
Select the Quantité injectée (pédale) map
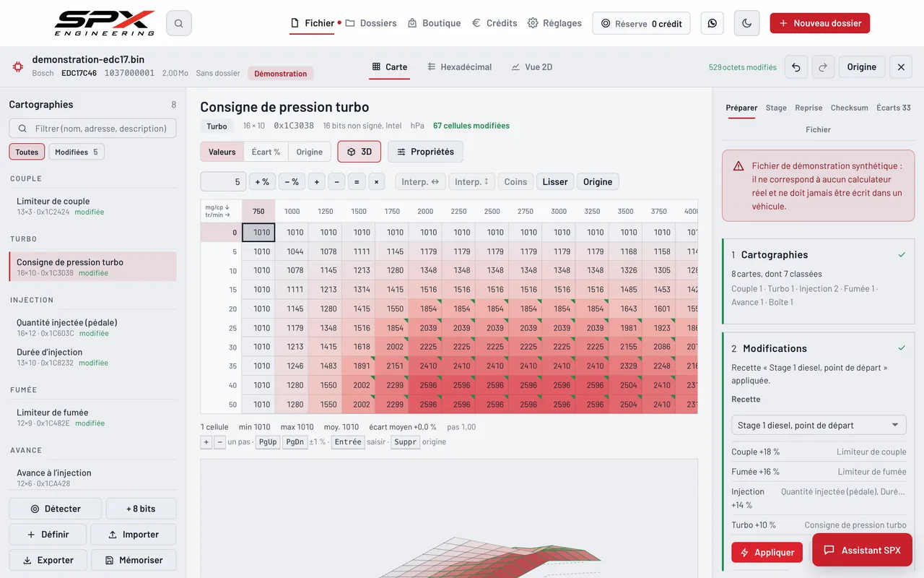click(x=92, y=327)
